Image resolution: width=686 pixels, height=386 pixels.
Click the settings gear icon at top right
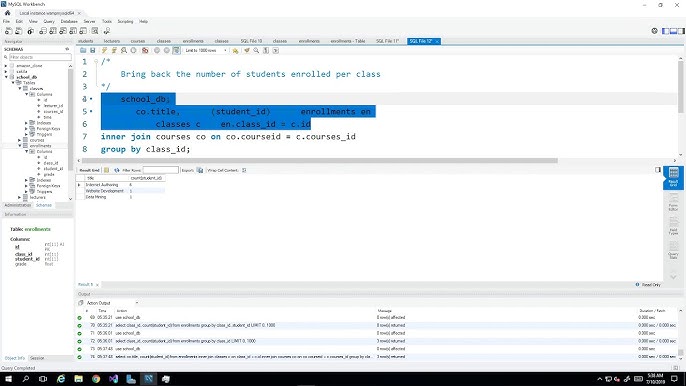click(x=654, y=31)
